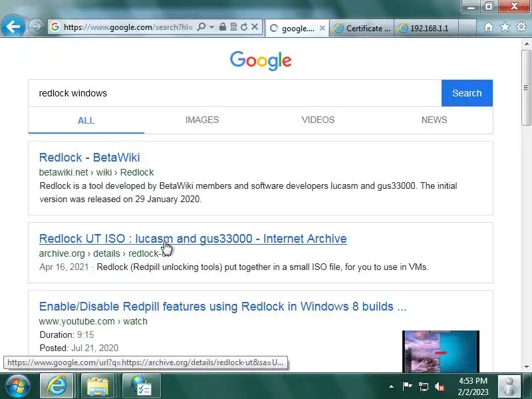Click the 'Posted: Jul 21, 2020' text
This screenshot has height=399, width=532.
click(79, 348)
